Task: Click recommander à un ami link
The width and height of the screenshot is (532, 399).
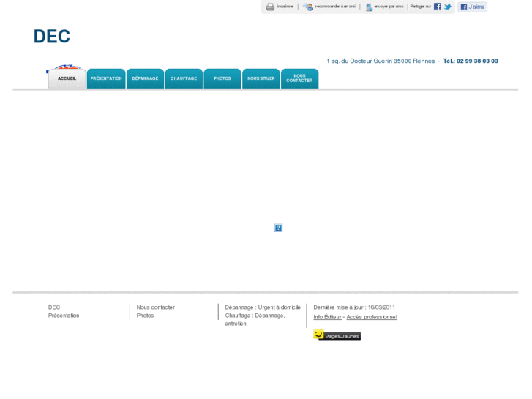Action: 335,7
